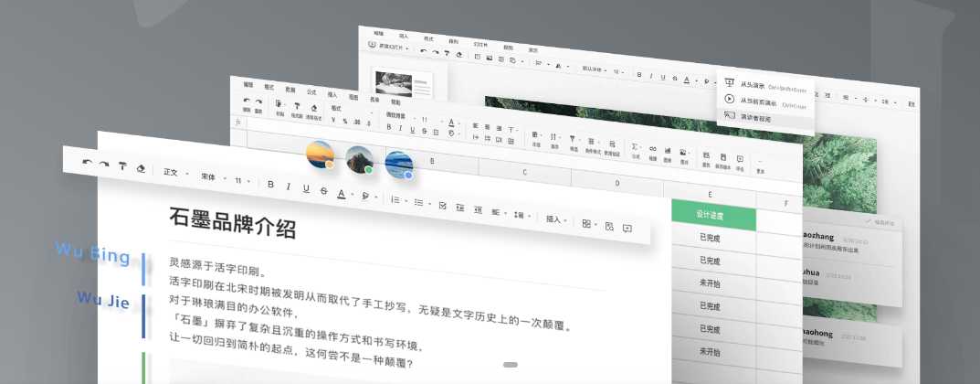Click 条件格式 in spreadsheet toolbar
Image resolution: width=980 pixels, height=384 pixels.
pos(593,145)
